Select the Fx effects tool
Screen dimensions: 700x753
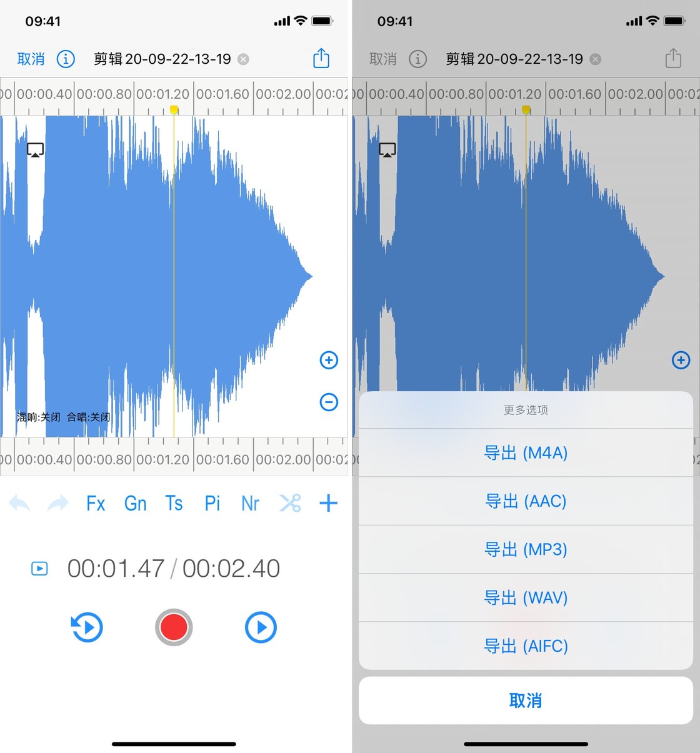(96, 503)
